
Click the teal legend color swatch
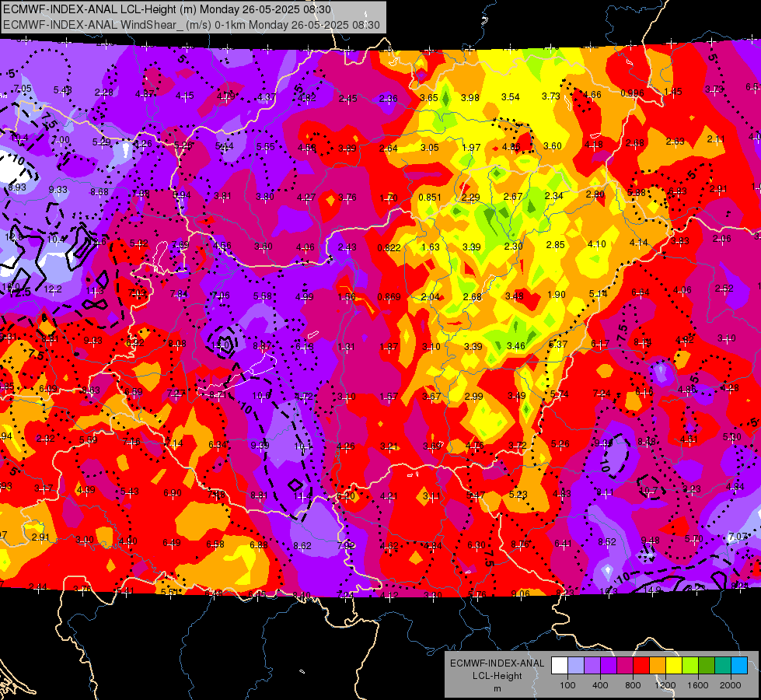point(723,666)
